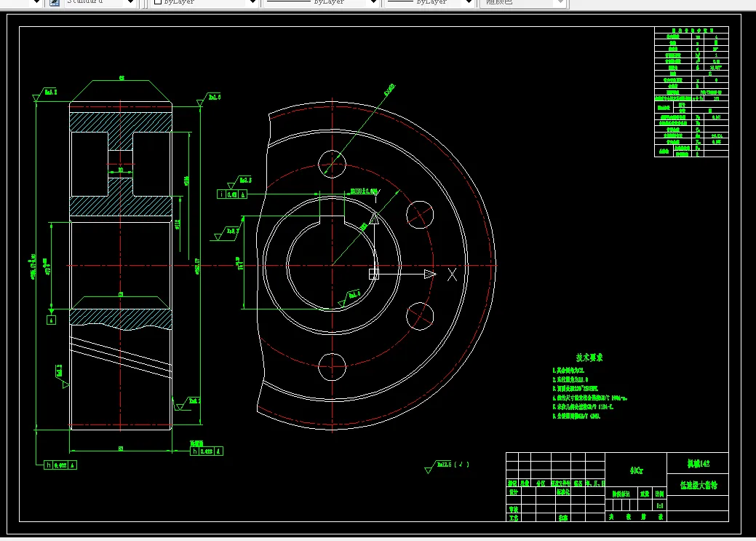756x541 pixels.
Task: Select first technical requirement line
Action: 568,371
